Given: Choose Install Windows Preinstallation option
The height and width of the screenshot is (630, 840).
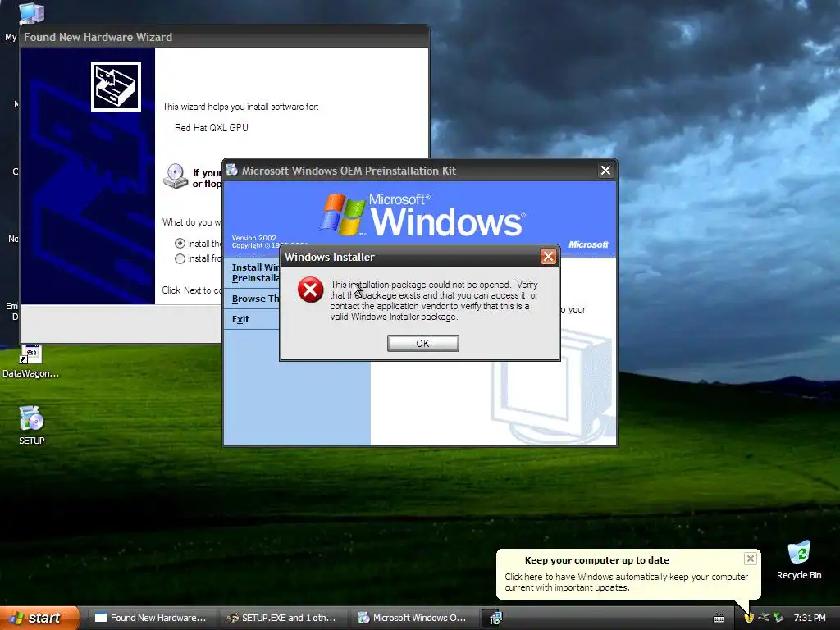Looking at the screenshot, I should [x=256, y=272].
